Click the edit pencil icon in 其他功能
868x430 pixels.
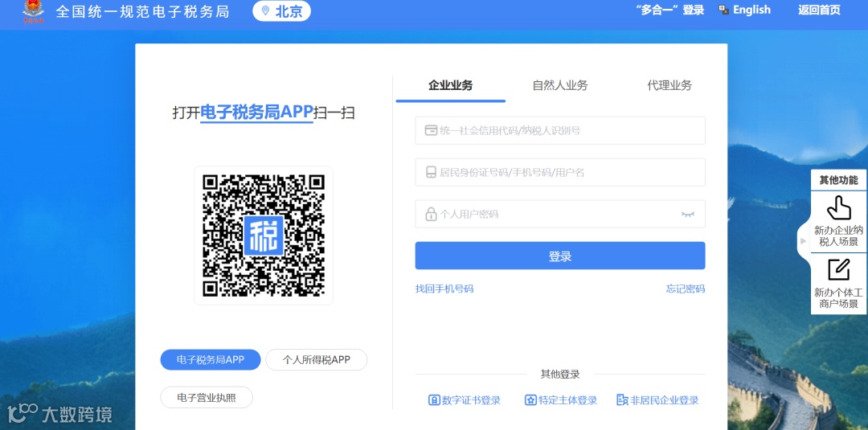click(838, 269)
